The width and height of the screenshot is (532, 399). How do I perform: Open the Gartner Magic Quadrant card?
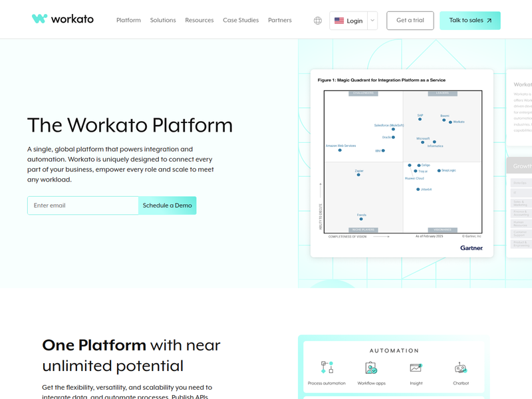pyautogui.click(x=402, y=163)
